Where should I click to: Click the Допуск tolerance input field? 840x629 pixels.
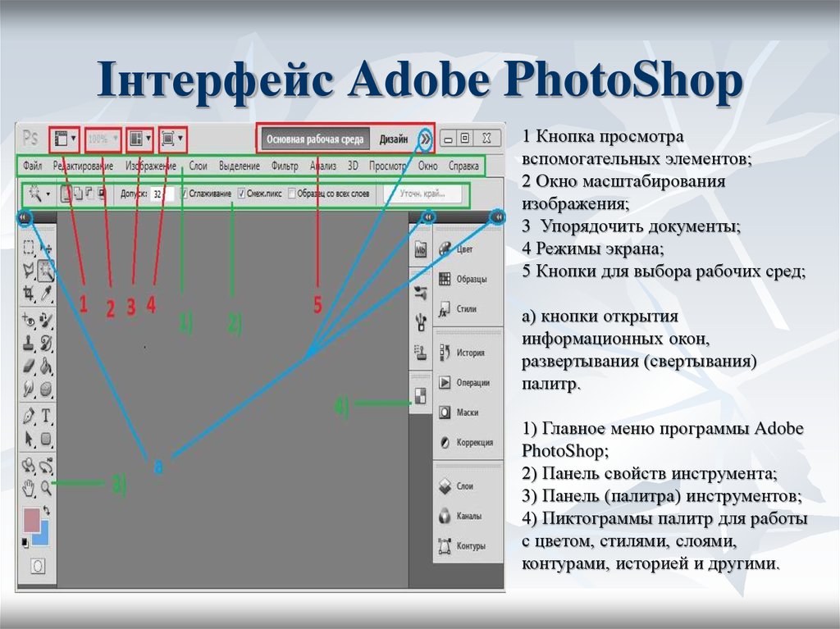[x=162, y=194]
